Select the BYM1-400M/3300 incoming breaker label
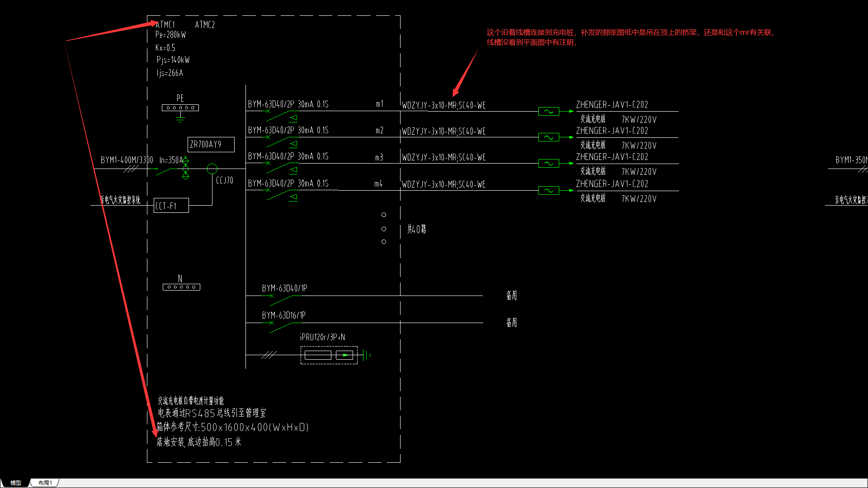868x488 pixels. tap(127, 160)
